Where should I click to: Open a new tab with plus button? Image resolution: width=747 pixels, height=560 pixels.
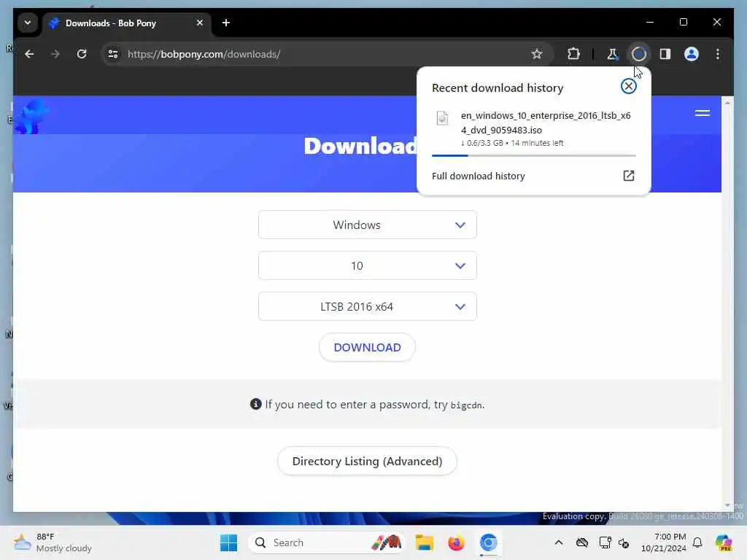coord(226,23)
